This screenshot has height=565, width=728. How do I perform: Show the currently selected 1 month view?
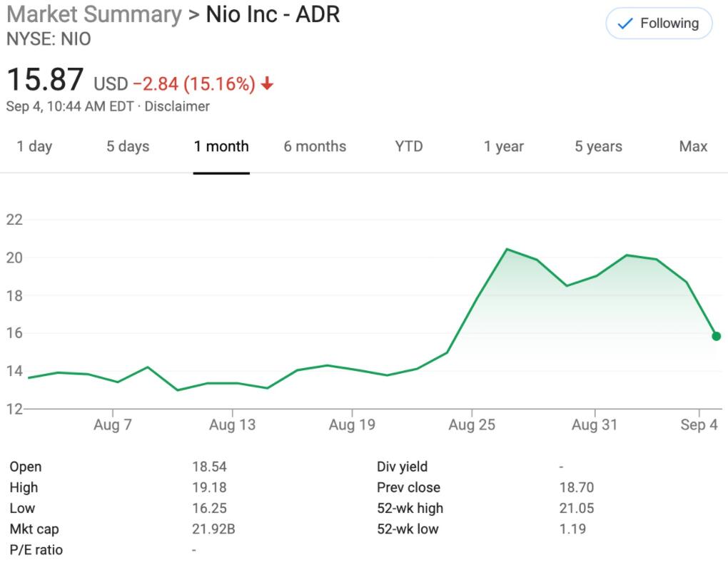coord(221,146)
